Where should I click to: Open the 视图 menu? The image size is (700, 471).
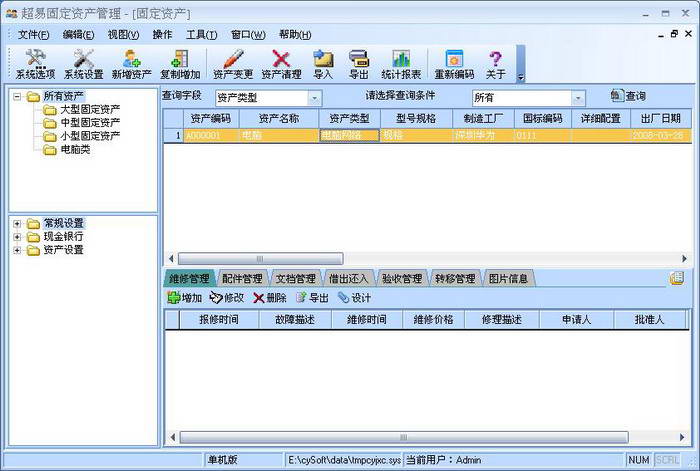pos(123,35)
